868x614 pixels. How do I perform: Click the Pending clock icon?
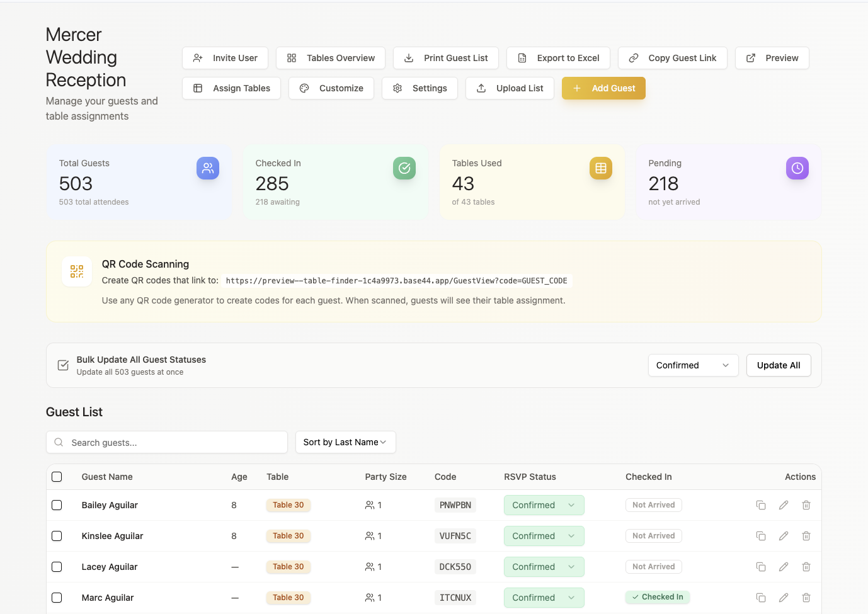(797, 168)
